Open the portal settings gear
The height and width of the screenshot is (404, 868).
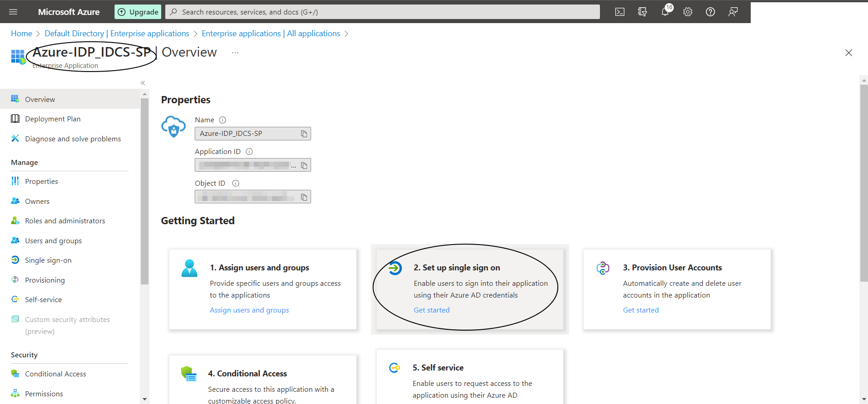tap(688, 12)
